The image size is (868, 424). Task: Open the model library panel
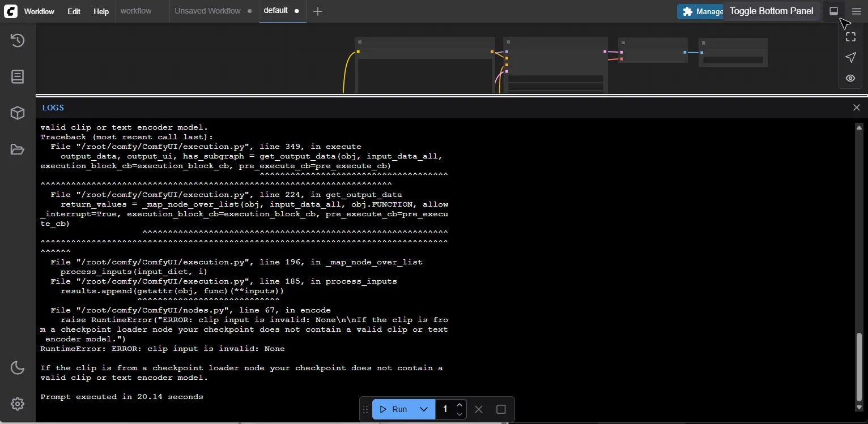click(x=17, y=113)
